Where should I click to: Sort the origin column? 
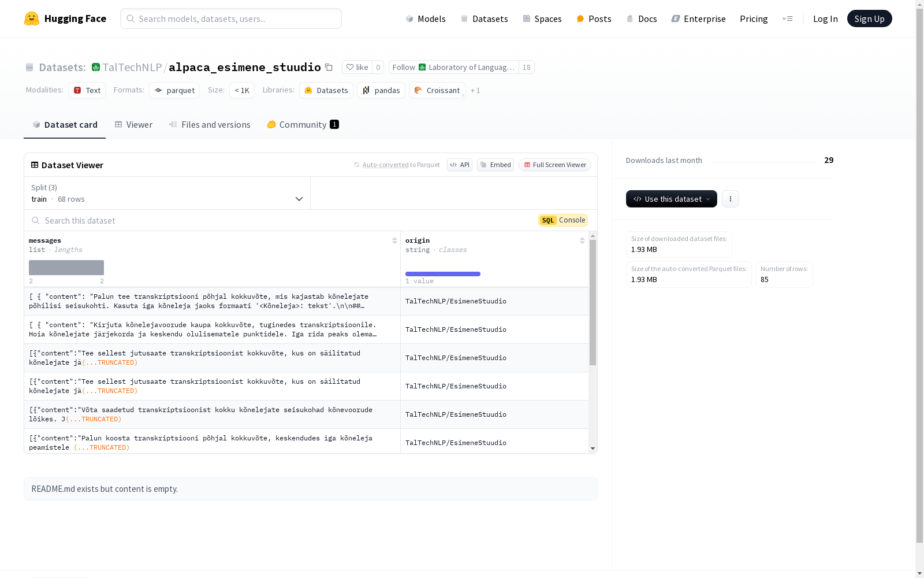pyautogui.click(x=582, y=240)
